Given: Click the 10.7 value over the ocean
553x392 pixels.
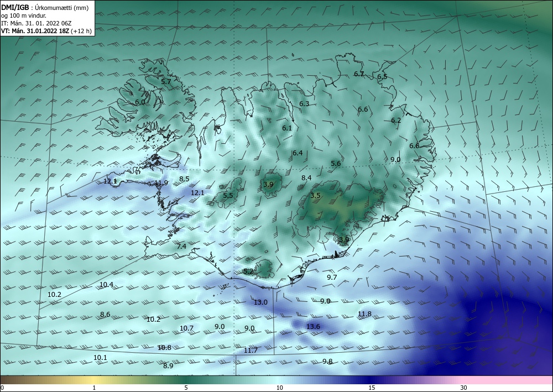Looking at the screenshot, I should [x=186, y=328].
